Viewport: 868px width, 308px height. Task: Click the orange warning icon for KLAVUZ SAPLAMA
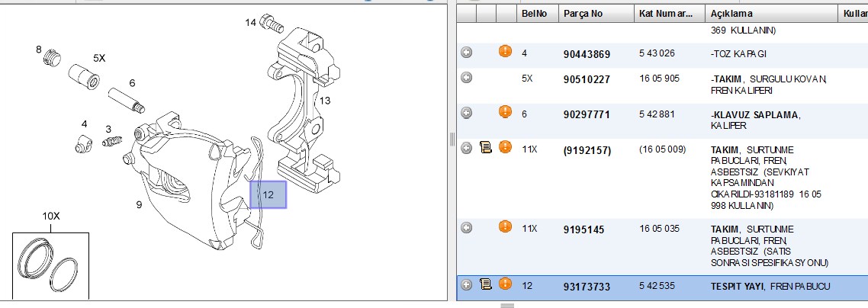point(505,112)
